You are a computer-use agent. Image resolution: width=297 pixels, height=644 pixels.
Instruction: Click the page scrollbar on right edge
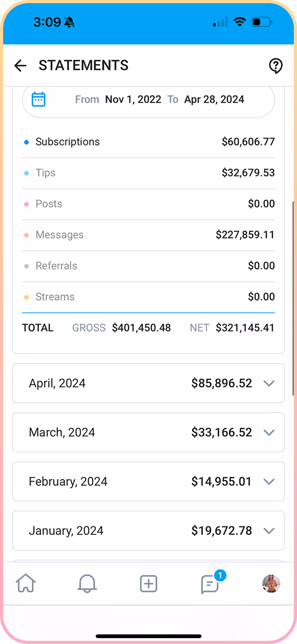pyautogui.click(x=293, y=298)
